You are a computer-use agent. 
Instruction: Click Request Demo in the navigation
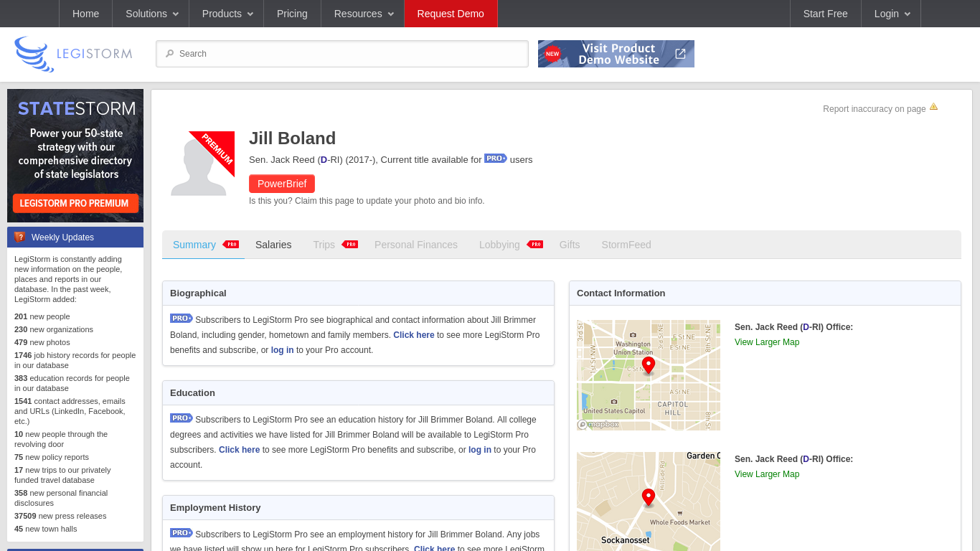[451, 14]
